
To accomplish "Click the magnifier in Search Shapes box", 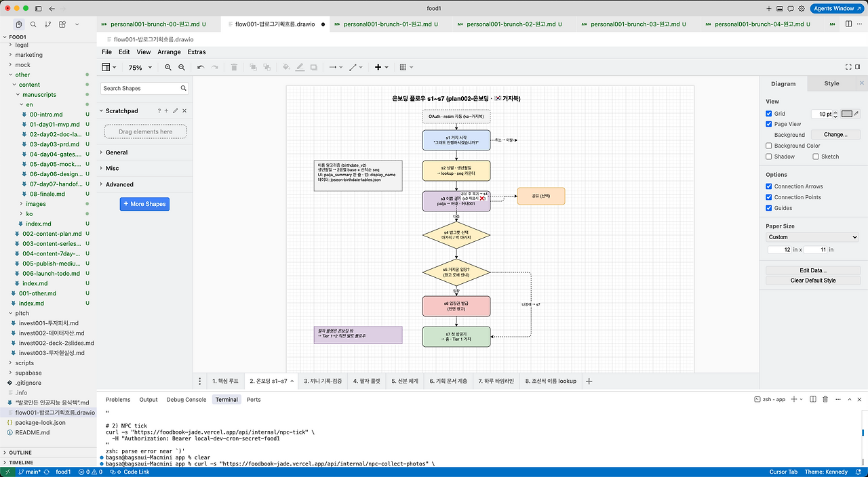I will point(184,88).
